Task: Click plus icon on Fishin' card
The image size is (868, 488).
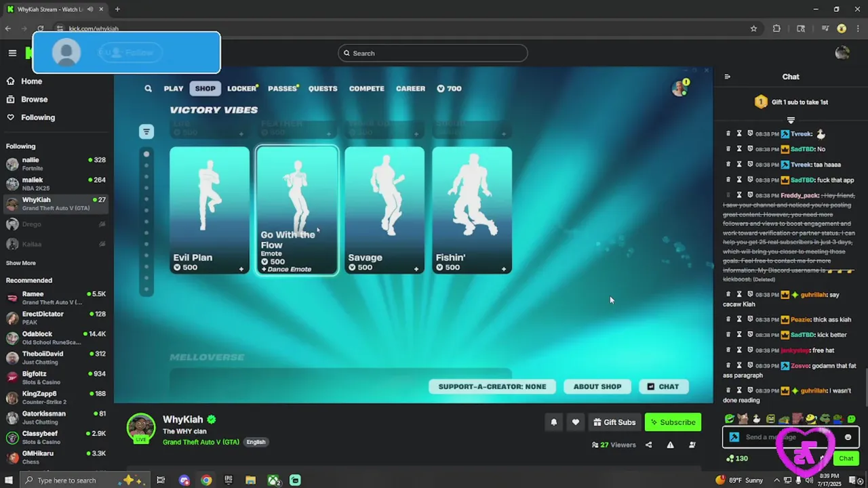Action: pyautogui.click(x=504, y=269)
